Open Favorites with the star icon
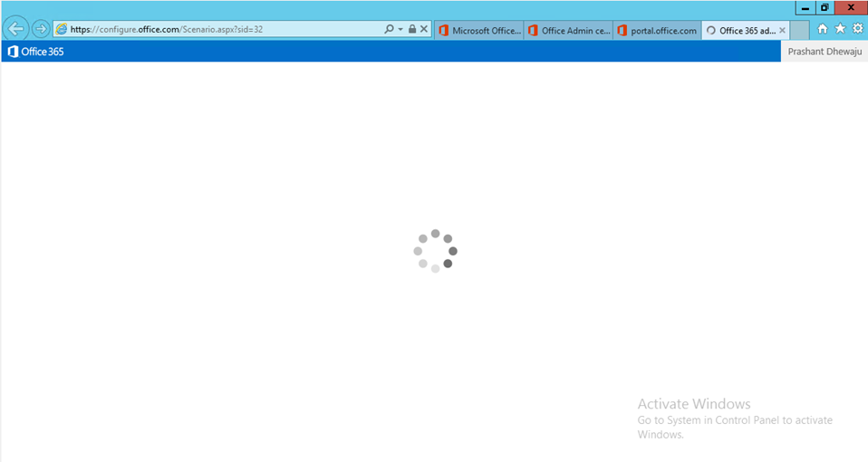This screenshot has width=868, height=462. (840, 29)
